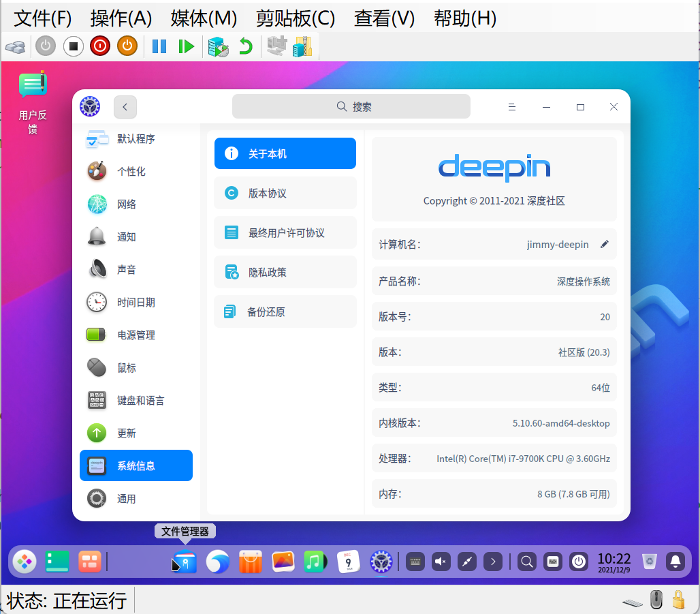Image resolution: width=700 pixels, height=614 pixels.
Task: Open the control center hamburger menu
Action: click(x=512, y=107)
